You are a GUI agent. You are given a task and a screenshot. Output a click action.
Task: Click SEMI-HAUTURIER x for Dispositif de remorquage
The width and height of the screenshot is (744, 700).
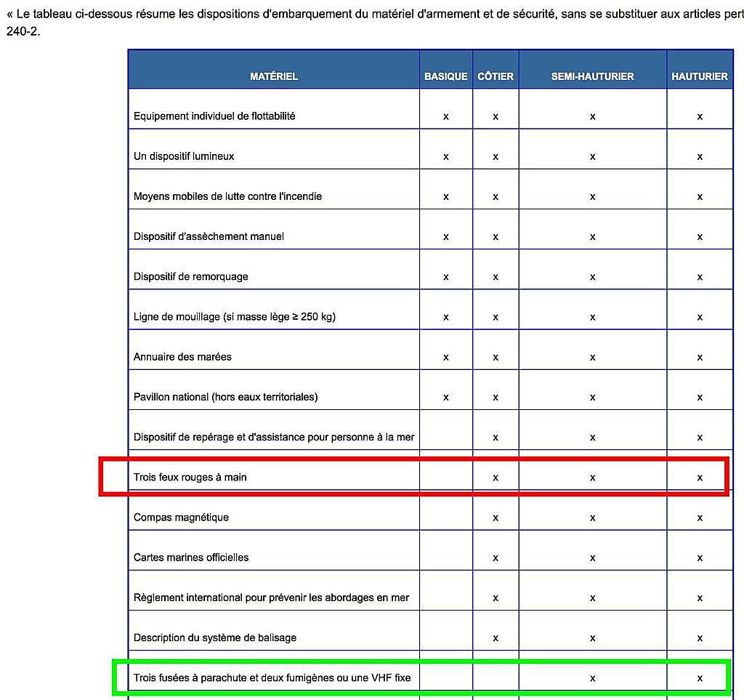pyautogui.click(x=593, y=277)
